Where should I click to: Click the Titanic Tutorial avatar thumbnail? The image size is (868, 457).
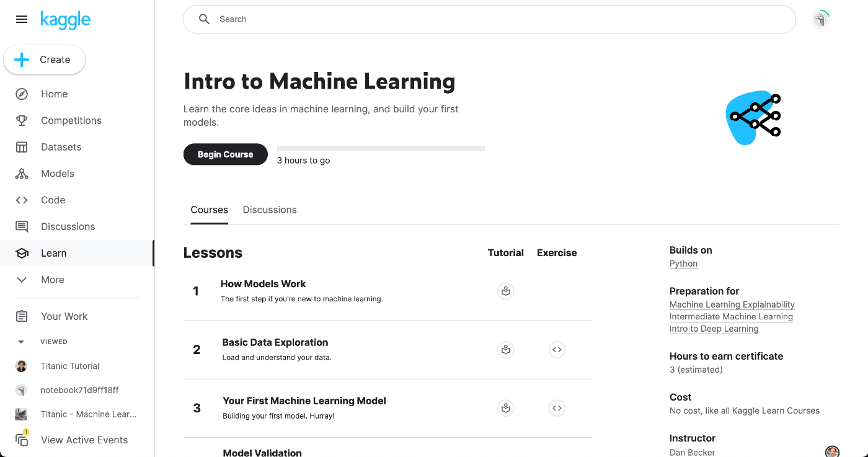(x=22, y=366)
